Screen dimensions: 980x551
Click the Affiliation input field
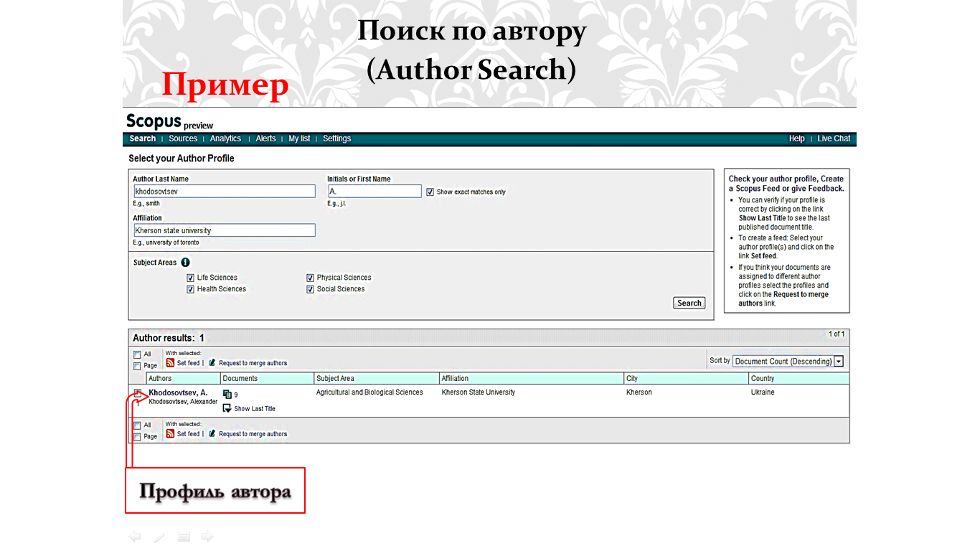coord(225,230)
